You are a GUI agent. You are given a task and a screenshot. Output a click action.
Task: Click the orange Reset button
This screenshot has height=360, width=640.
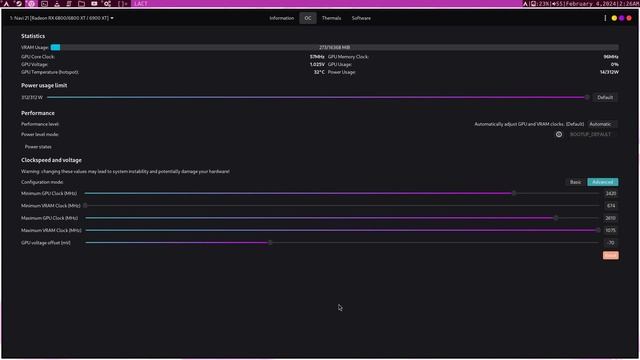[611, 256]
